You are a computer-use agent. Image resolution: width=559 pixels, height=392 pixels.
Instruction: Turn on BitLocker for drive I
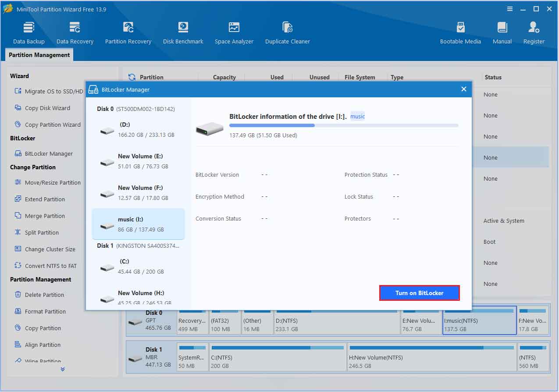click(419, 293)
